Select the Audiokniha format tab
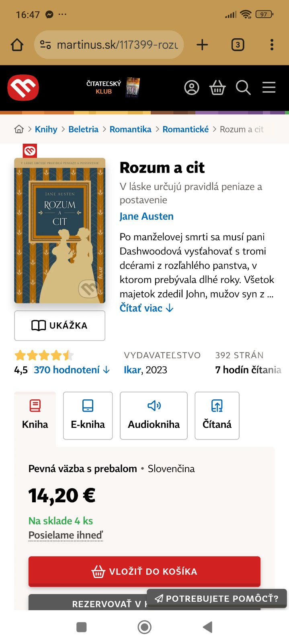Viewport: 289px width, 644px height. [154, 415]
